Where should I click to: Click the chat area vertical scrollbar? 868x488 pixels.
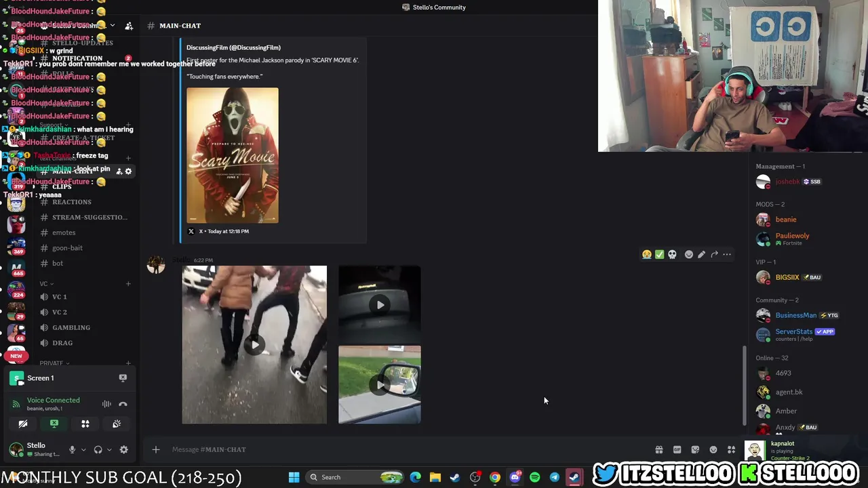pos(745,385)
